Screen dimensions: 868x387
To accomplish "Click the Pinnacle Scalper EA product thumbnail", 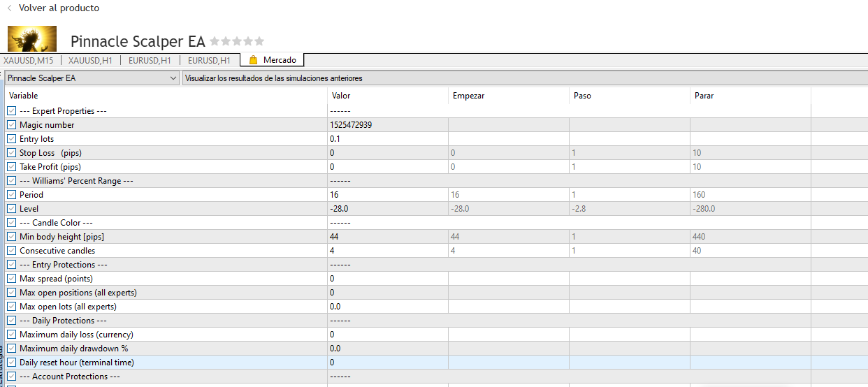I will [x=32, y=38].
